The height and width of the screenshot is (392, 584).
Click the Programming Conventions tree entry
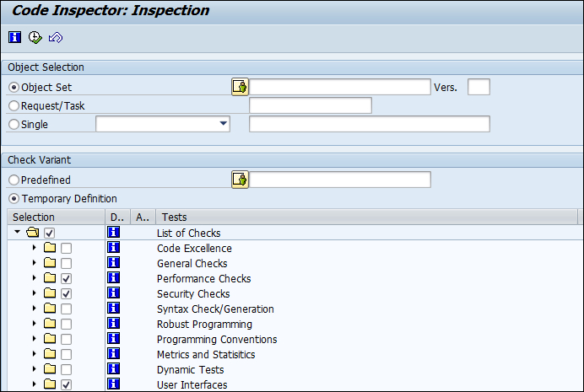point(217,339)
